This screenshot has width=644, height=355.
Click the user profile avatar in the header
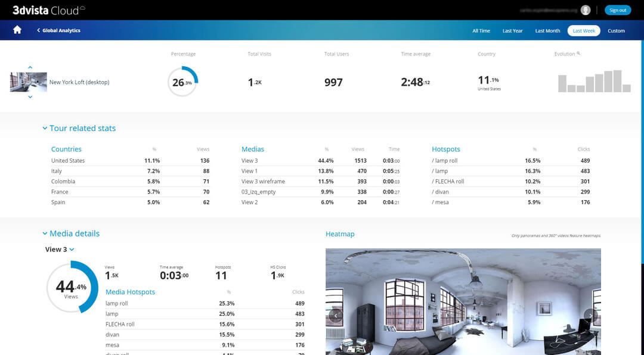pos(585,10)
